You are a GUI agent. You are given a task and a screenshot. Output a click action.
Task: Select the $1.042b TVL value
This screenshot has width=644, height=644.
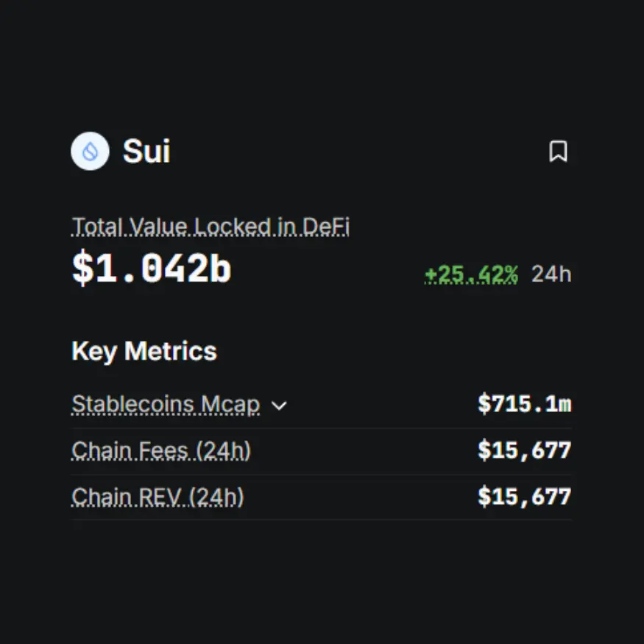click(x=152, y=269)
